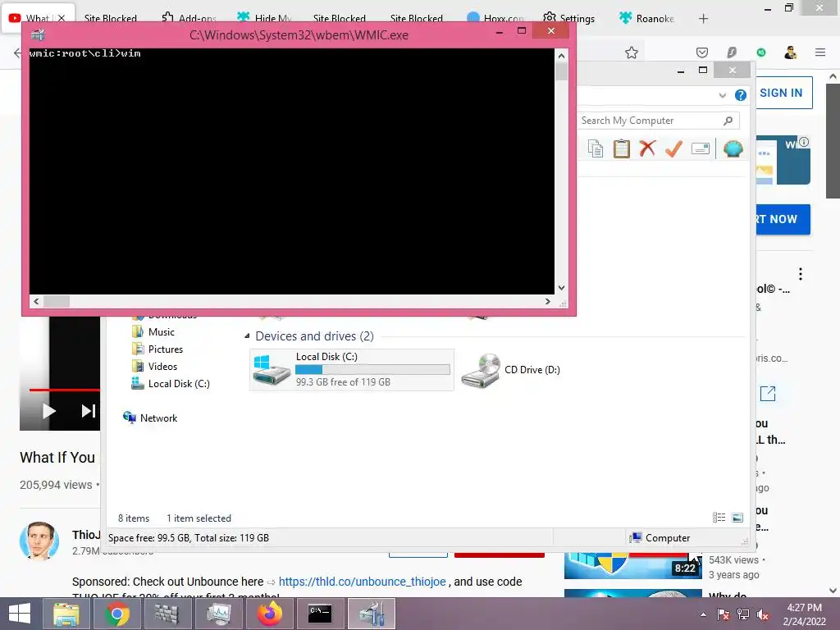
Task: Select Local Disk (C:) in navigation tree
Action: (x=179, y=384)
